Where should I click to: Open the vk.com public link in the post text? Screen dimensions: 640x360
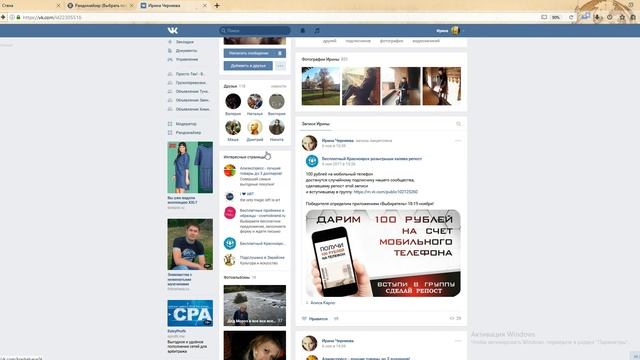pyautogui.click(x=386, y=192)
